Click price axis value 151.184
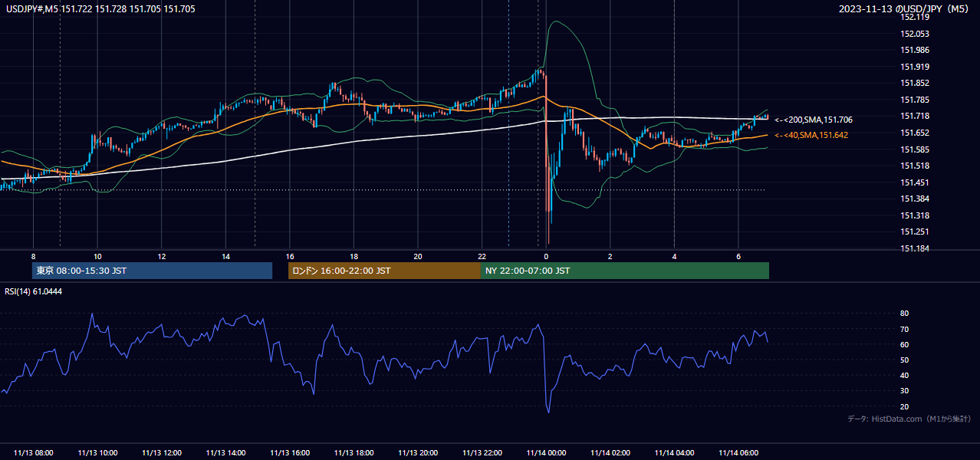The width and height of the screenshot is (980, 460). click(x=915, y=248)
